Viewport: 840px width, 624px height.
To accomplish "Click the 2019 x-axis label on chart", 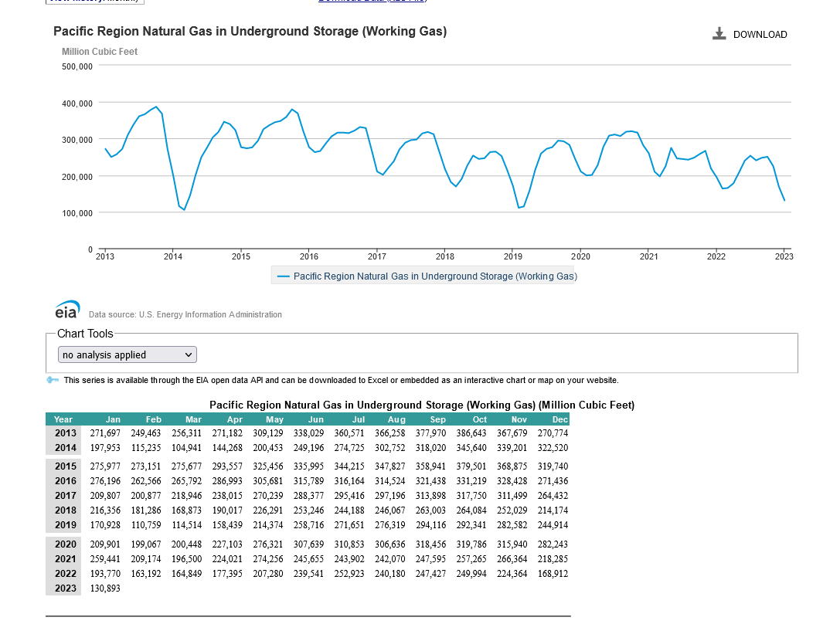I will [x=512, y=256].
